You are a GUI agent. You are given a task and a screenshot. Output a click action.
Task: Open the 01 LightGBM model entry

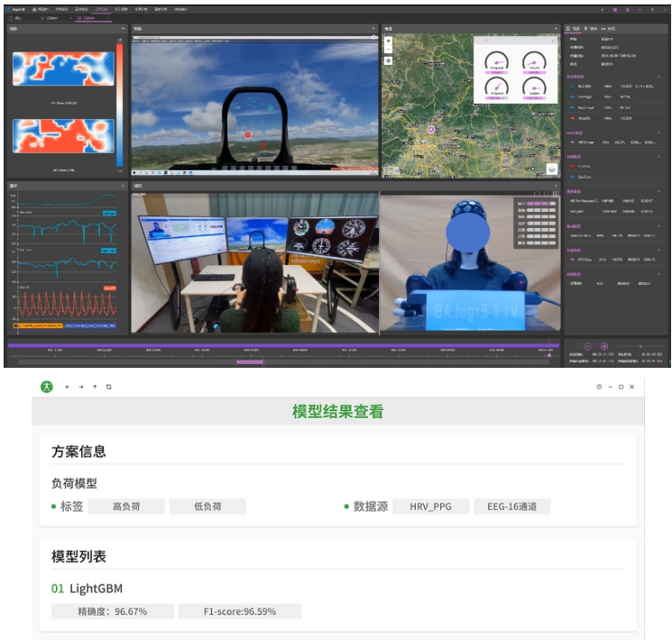point(87,589)
